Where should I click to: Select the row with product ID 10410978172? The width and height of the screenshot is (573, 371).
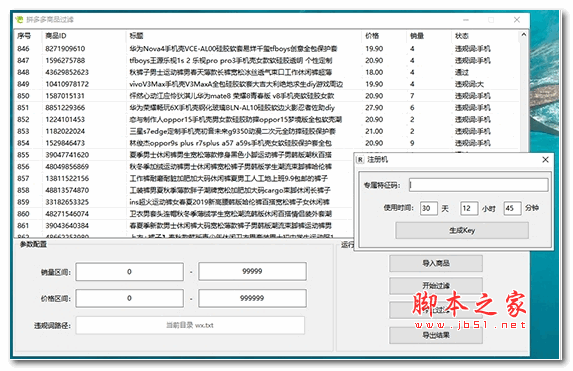point(267,84)
